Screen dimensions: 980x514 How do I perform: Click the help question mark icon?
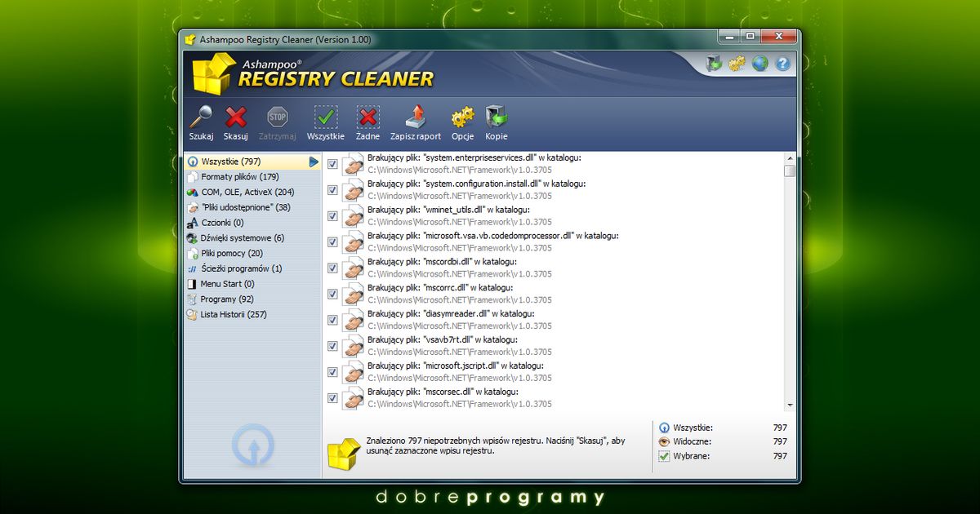[782, 64]
